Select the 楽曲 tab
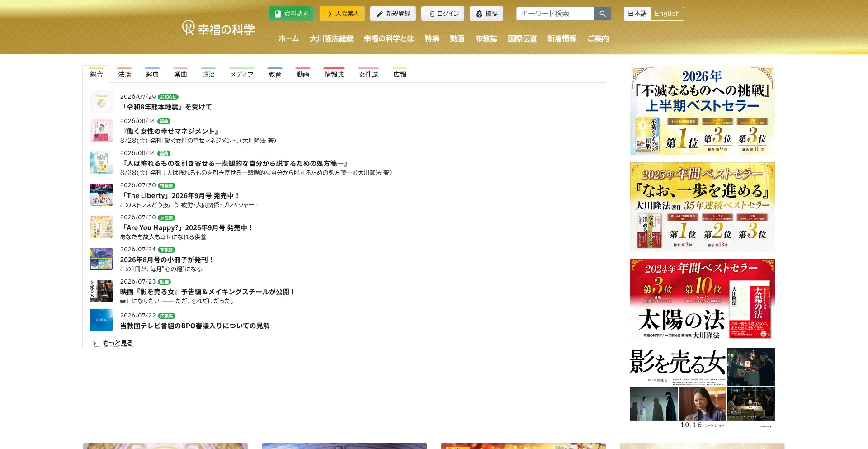This screenshot has height=449, width=868. (180, 74)
